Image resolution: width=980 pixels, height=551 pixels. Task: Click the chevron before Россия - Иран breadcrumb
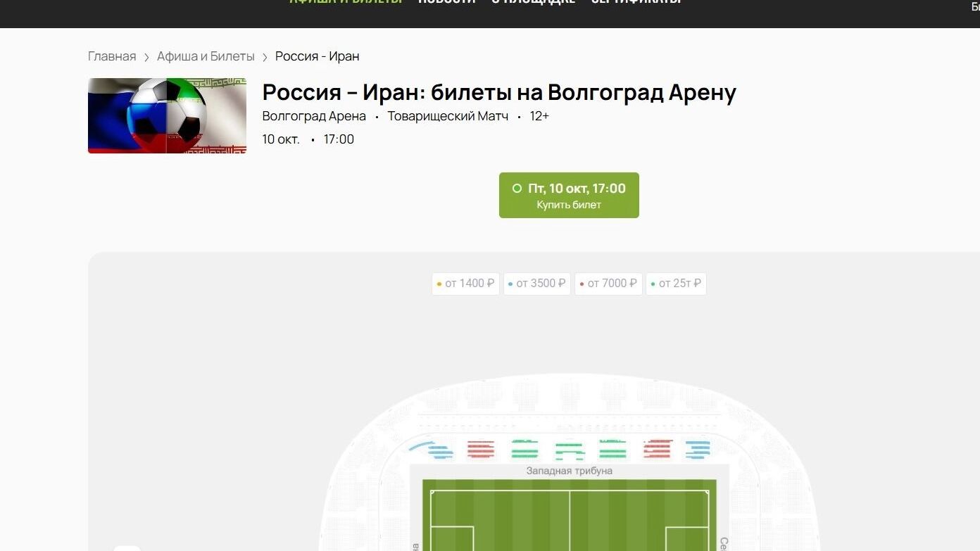265,57
